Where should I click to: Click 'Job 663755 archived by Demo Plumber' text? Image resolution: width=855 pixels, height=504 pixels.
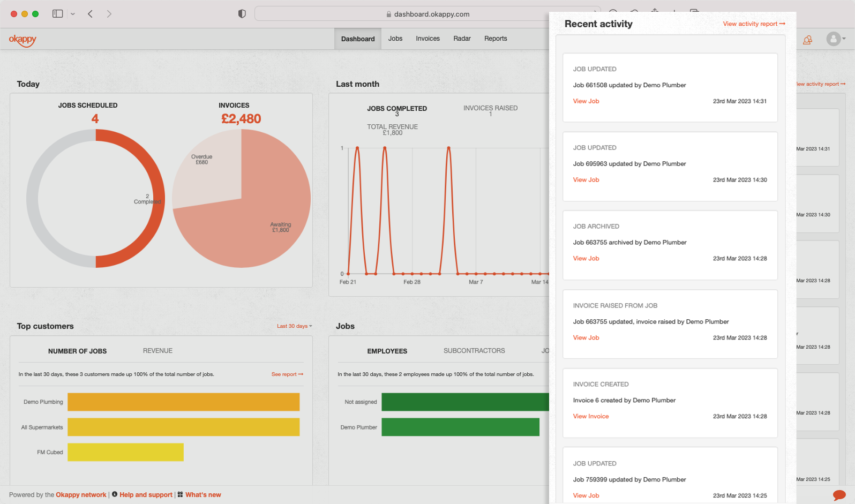(629, 243)
